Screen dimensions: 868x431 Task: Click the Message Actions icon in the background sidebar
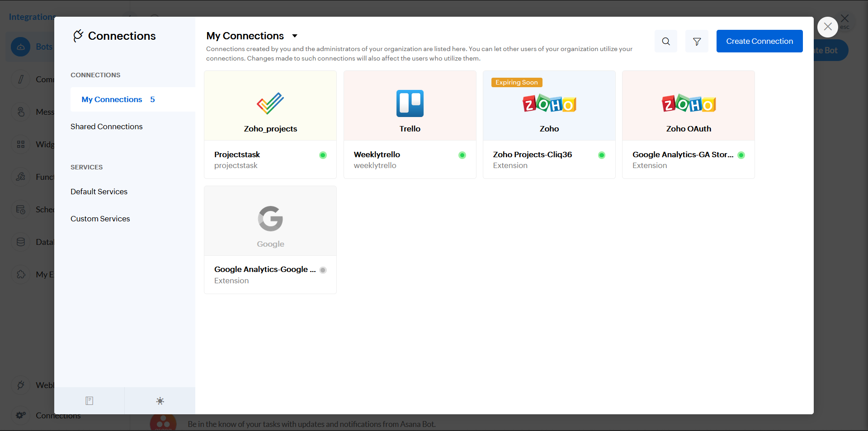[21, 112]
